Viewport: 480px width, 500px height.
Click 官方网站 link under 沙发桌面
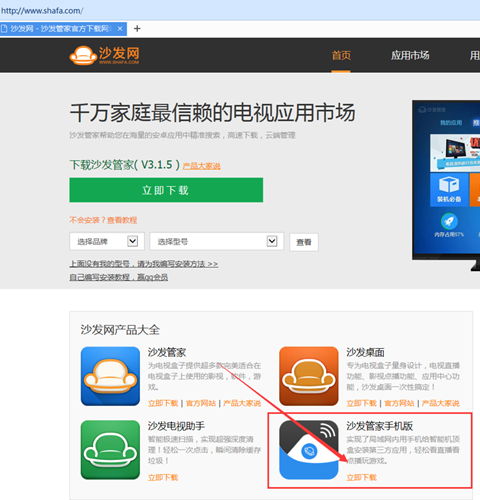coord(399,403)
